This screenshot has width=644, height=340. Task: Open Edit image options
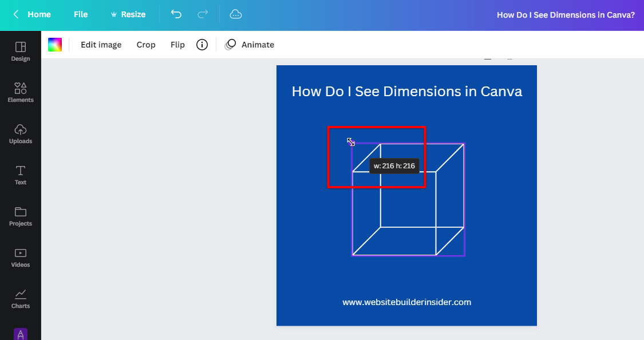(x=101, y=44)
